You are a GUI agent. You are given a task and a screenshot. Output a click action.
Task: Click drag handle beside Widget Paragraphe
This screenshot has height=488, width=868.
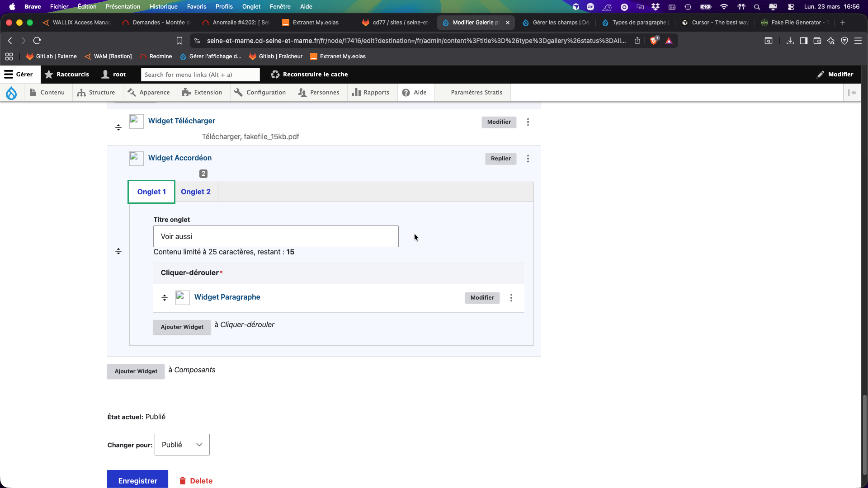click(x=165, y=298)
